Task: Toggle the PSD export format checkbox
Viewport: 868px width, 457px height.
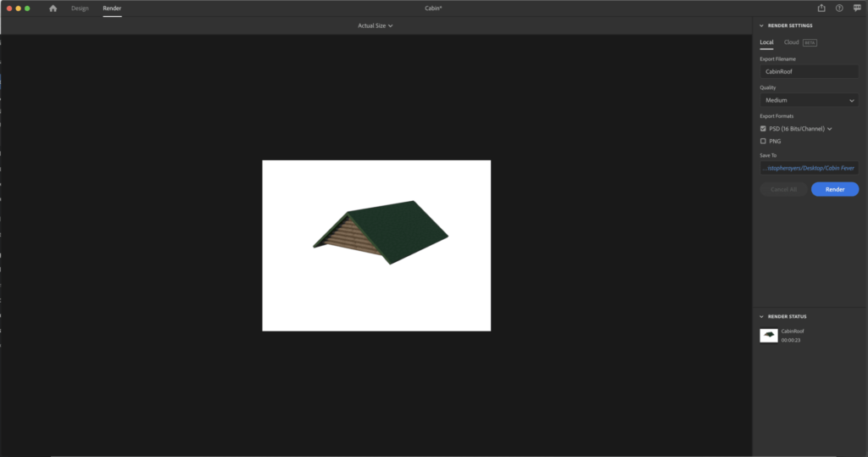Action: pyautogui.click(x=764, y=129)
